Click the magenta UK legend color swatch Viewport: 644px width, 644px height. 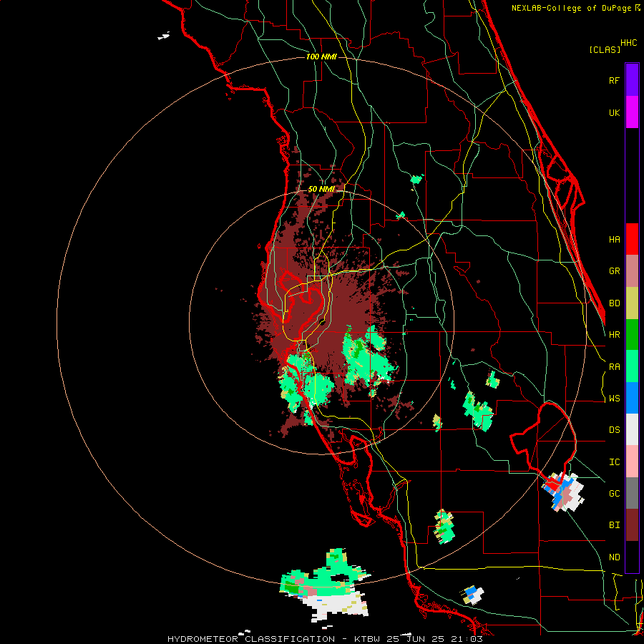(632, 112)
